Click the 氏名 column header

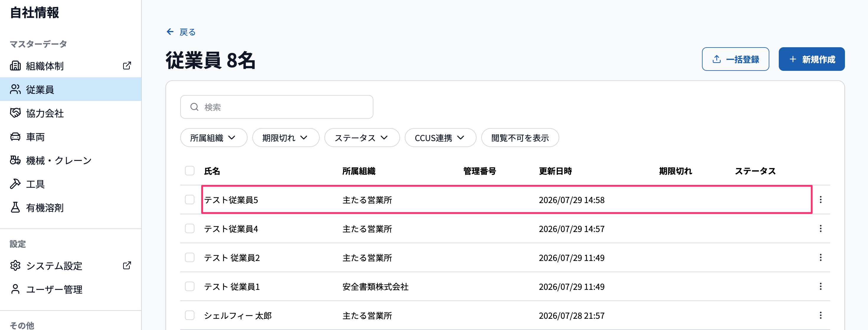tap(212, 171)
